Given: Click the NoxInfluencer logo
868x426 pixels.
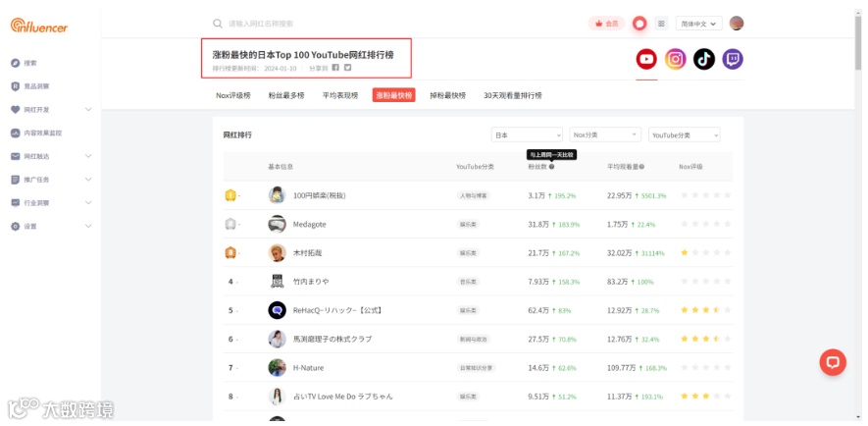Looking at the screenshot, I should (x=39, y=26).
